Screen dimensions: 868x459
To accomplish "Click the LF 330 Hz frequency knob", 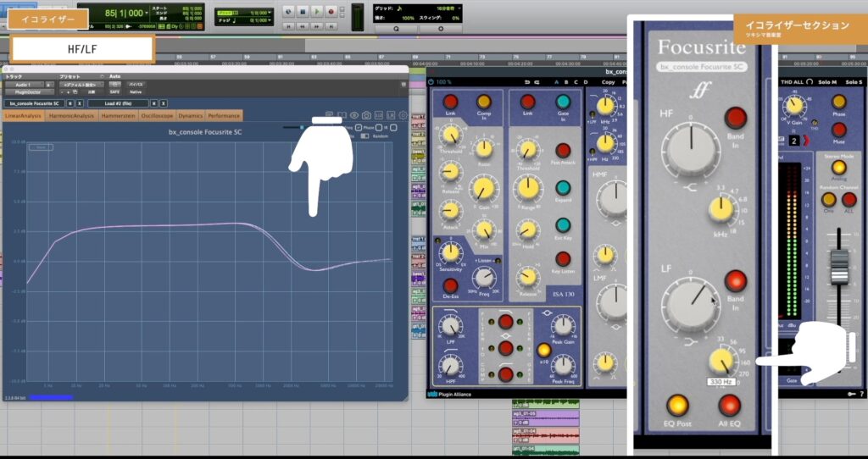I will pos(722,361).
